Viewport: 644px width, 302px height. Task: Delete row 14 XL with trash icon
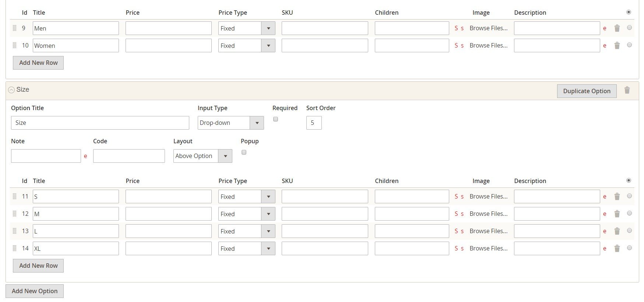click(617, 249)
